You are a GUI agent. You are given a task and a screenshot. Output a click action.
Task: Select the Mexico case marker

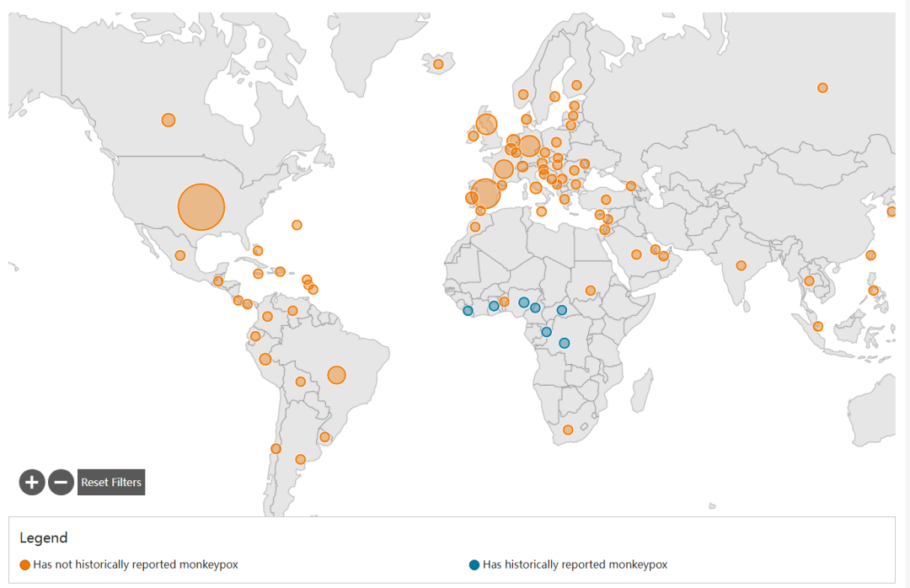click(x=180, y=255)
